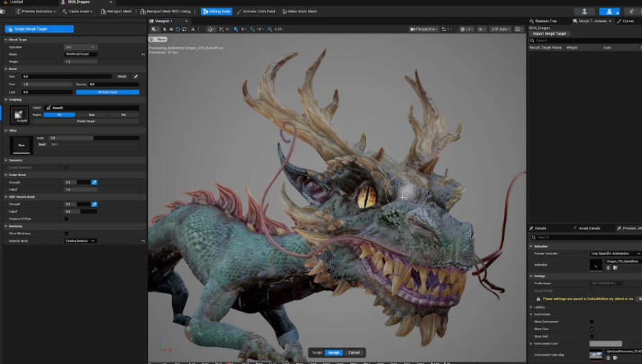Uncheck the Show Floor checkbox
Image resolution: width=642 pixels, height=364 pixels.
click(x=591, y=329)
